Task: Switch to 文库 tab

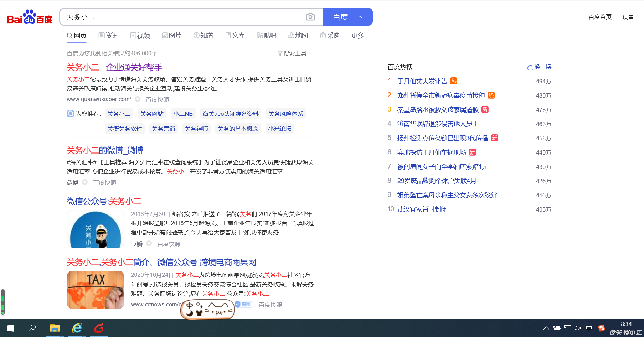Action: 235,36
